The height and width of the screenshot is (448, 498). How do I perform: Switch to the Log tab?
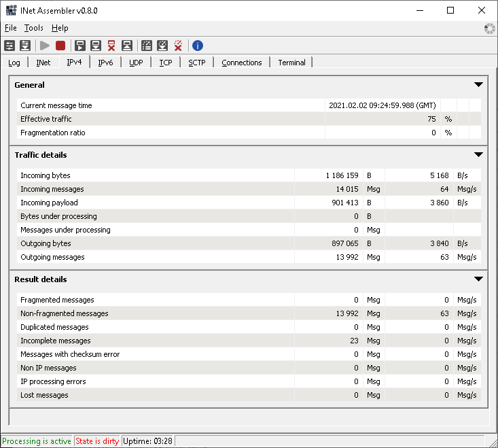click(x=14, y=63)
